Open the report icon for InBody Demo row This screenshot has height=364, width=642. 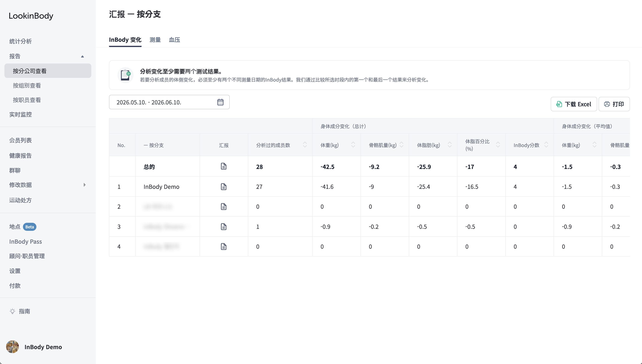tap(223, 186)
